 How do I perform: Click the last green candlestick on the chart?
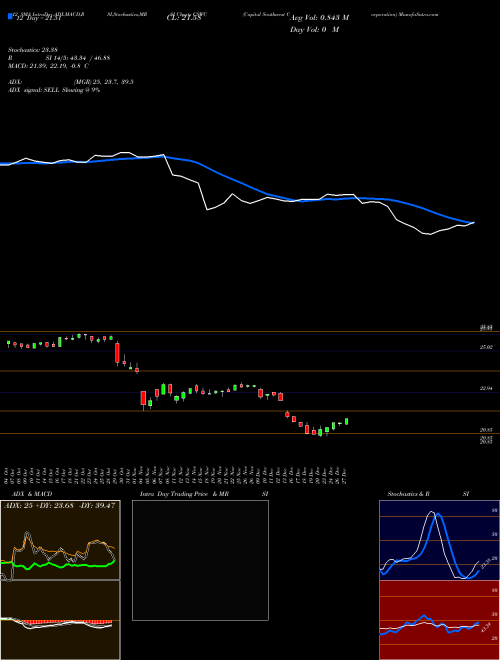click(347, 421)
